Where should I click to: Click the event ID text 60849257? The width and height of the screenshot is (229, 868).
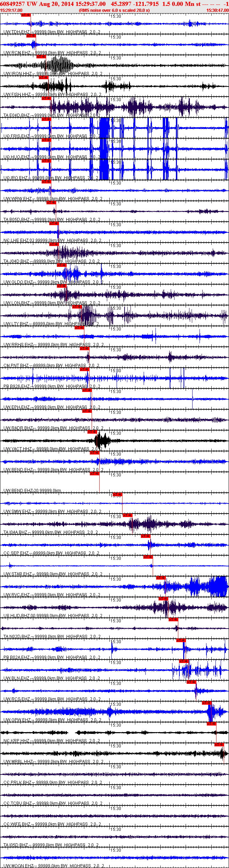click(x=12, y=4)
